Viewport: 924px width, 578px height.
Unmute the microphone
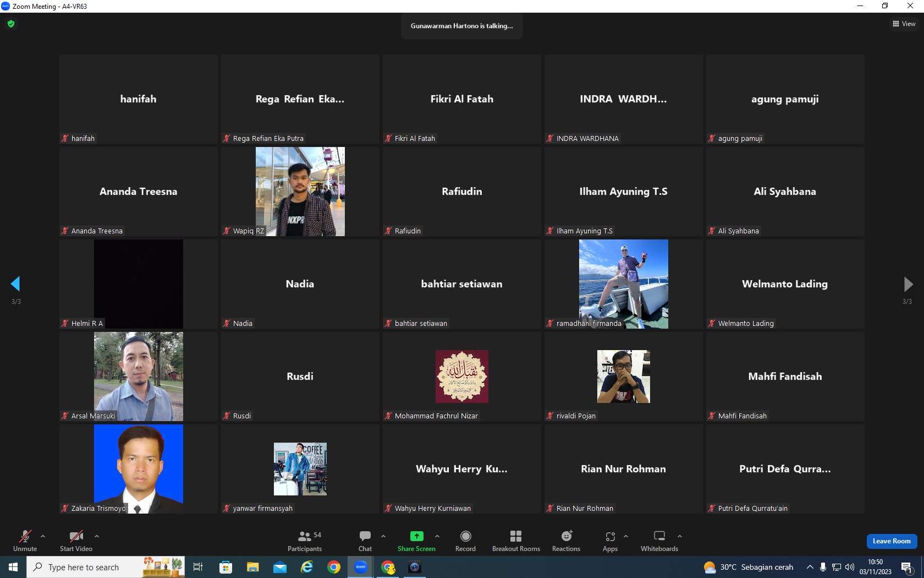pos(25,541)
